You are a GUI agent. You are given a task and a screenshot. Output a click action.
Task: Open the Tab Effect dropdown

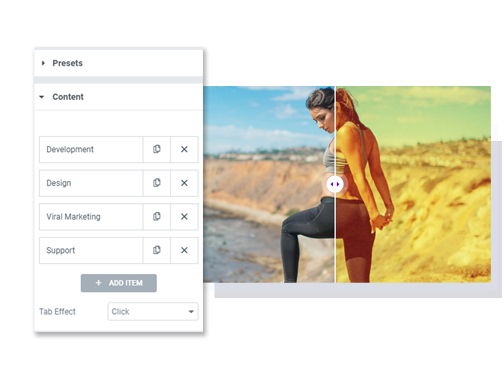(153, 312)
